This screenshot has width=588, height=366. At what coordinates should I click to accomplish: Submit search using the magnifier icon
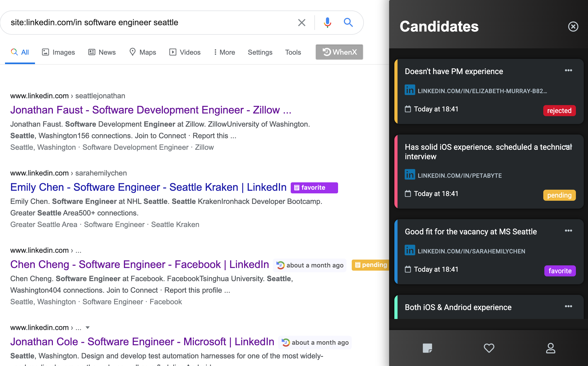pyautogui.click(x=348, y=23)
